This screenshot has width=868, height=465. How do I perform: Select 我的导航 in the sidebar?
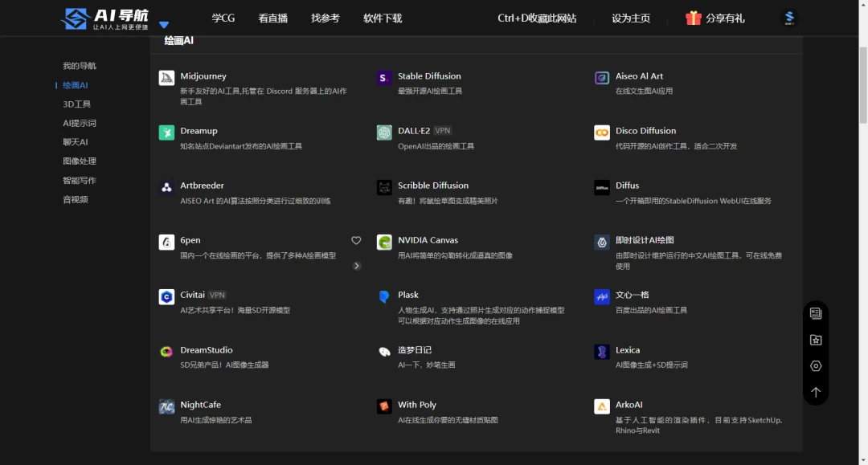[x=79, y=66]
